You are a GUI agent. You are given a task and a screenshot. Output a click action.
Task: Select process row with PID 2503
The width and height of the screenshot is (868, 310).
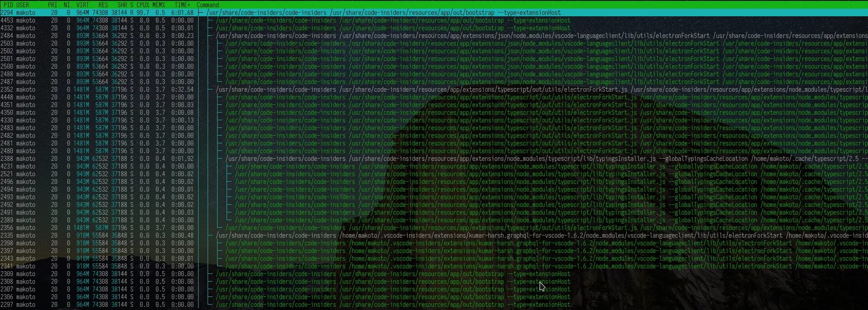434,43
